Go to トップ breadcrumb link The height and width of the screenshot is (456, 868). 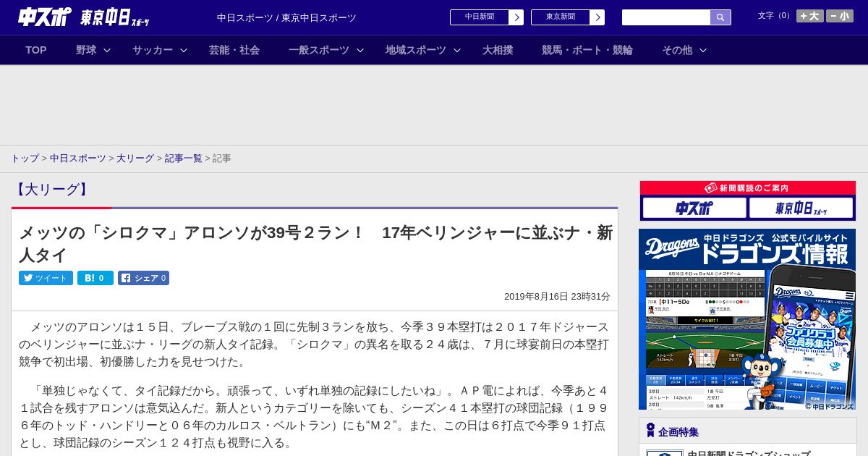pos(25,159)
